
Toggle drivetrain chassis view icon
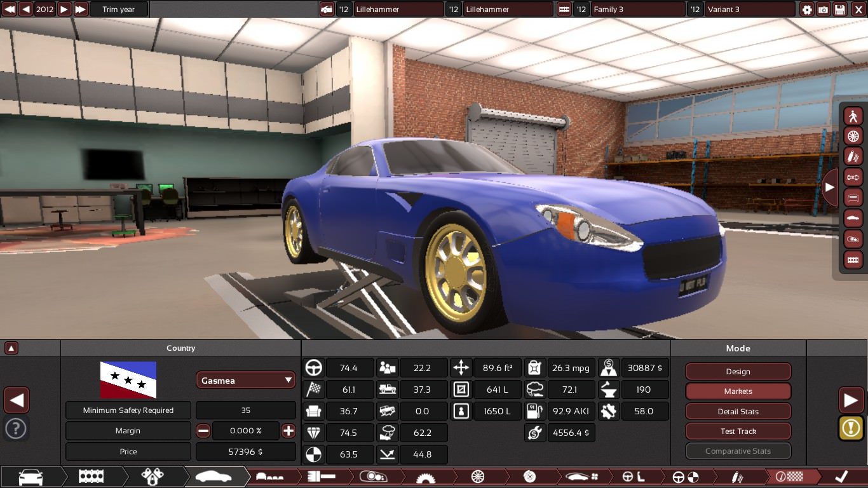click(853, 177)
